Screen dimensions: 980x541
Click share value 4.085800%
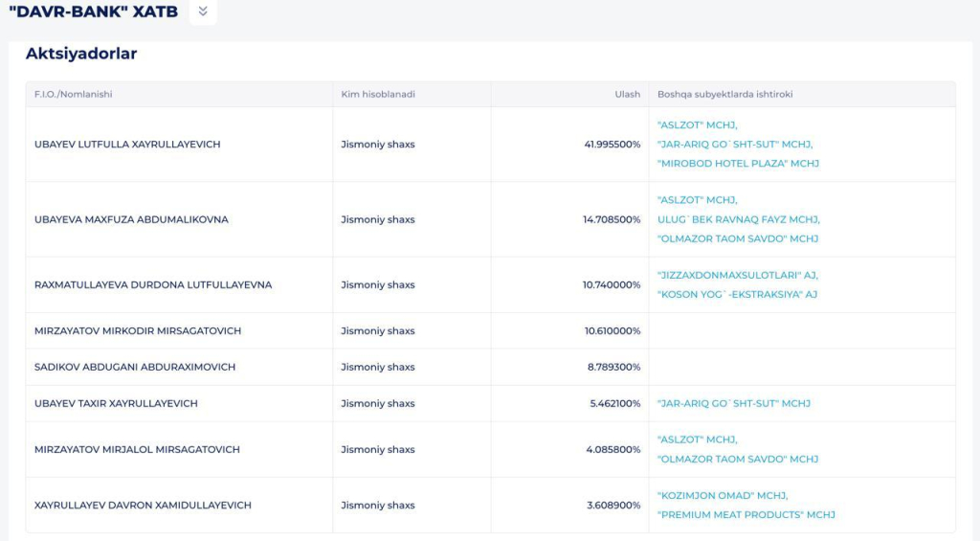pos(613,450)
